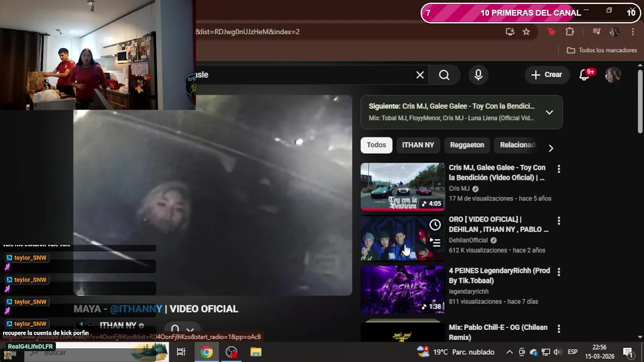The height and width of the screenshot is (362, 644).
Task: Open the OBS icon in the taskbar
Action: click(x=231, y=352)
